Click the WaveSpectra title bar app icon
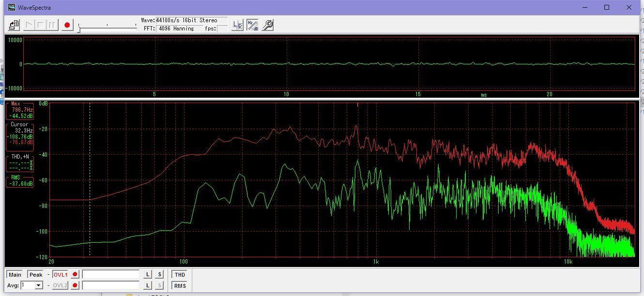The width and height of the screenshot is (644, 296). coord(12,7)
